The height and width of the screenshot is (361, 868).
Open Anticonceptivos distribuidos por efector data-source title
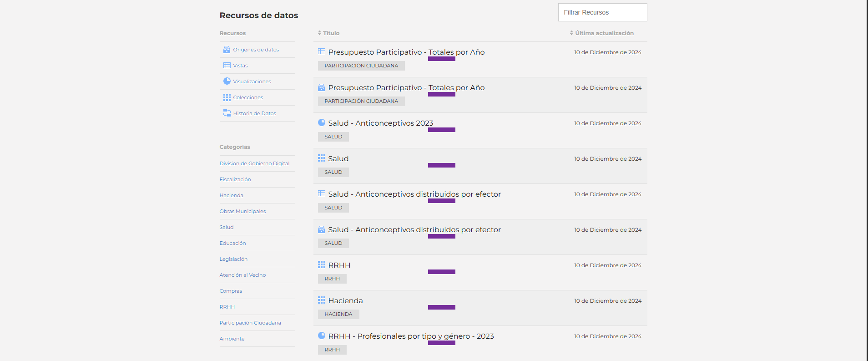point(414,229)
